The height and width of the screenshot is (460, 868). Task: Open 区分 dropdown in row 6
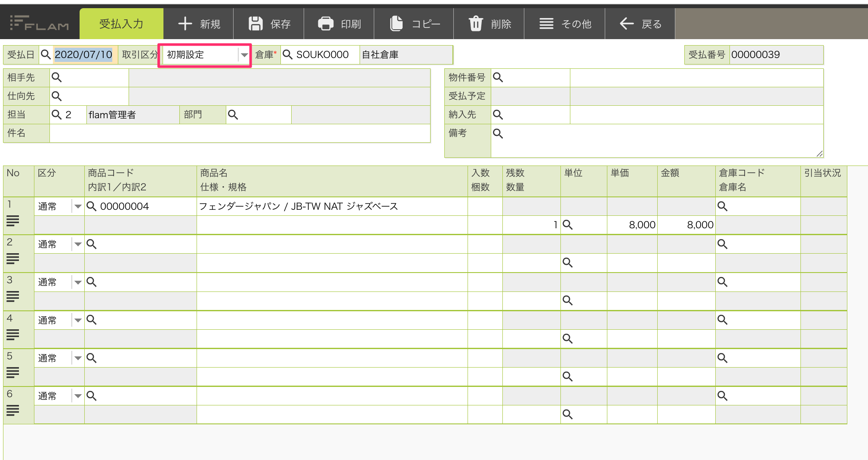tap(78, 396)
